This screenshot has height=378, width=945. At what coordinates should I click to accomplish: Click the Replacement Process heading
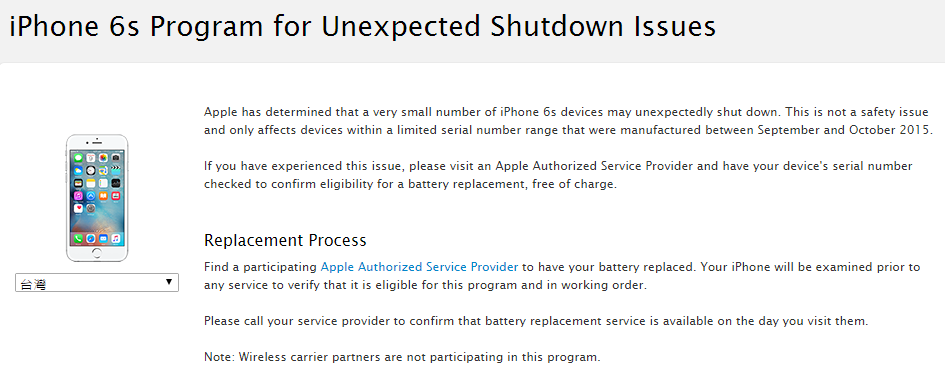pyautogui.click(x=285, y=240)
